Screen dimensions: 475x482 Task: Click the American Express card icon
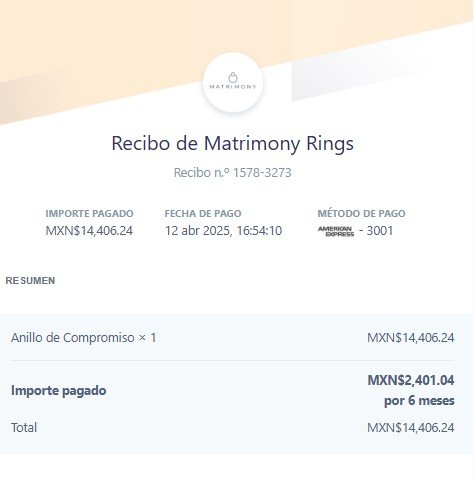(x=336, y=231)
